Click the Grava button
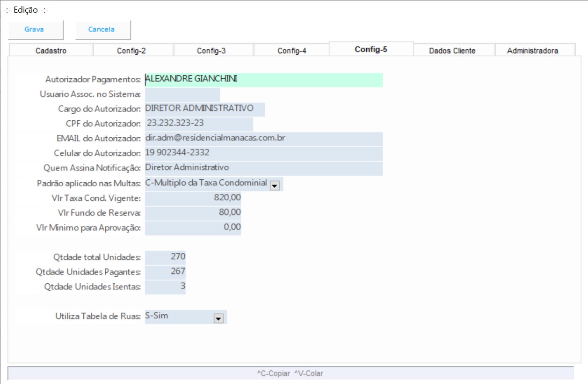This screenshot has height=384, width=588. (34, 30)
